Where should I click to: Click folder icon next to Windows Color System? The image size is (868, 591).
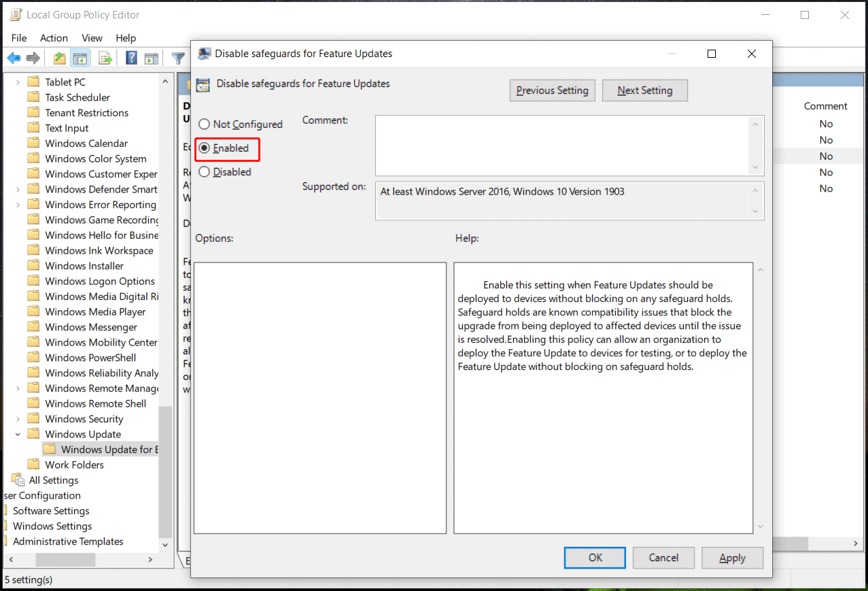(x=33, y=158)
